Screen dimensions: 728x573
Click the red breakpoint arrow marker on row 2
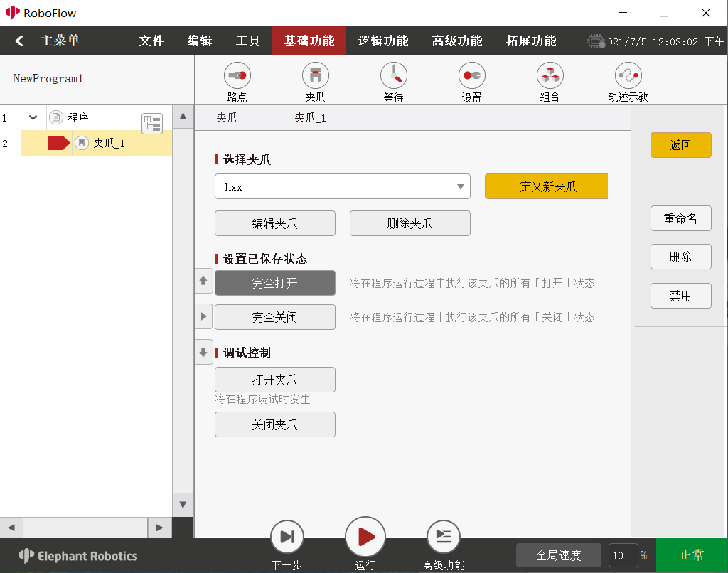58,143
